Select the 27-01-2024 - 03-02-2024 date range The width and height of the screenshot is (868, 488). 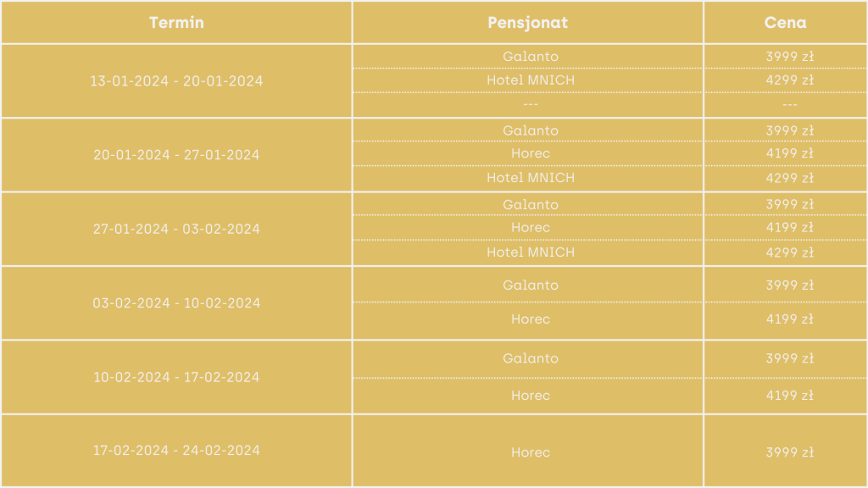pyautogui.click(x=176, y=229)
